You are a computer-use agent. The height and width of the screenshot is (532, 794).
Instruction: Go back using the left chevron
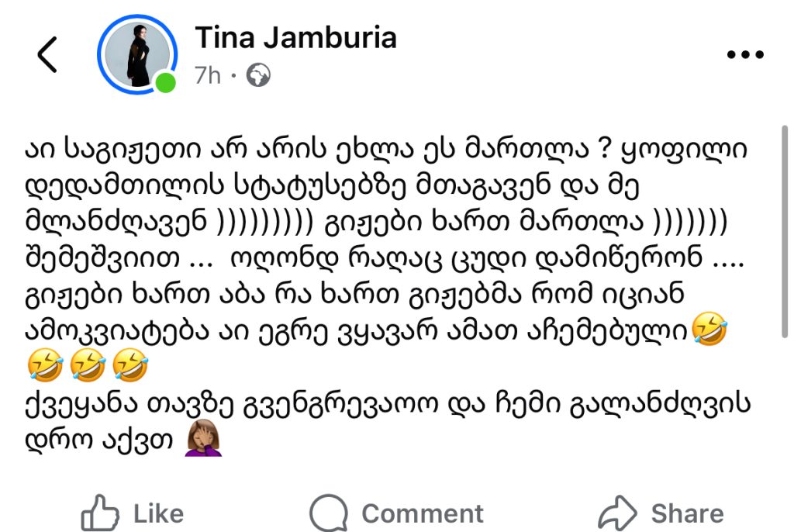[47, 54]
